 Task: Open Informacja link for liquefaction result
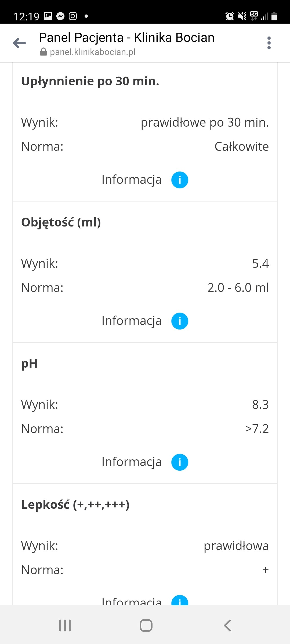(132, 180)
